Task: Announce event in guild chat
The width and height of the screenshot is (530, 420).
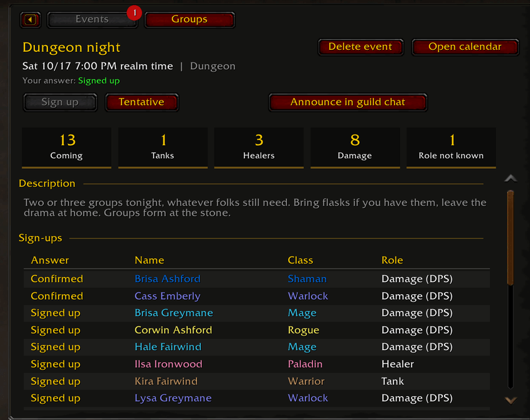Action: point(348,102)
